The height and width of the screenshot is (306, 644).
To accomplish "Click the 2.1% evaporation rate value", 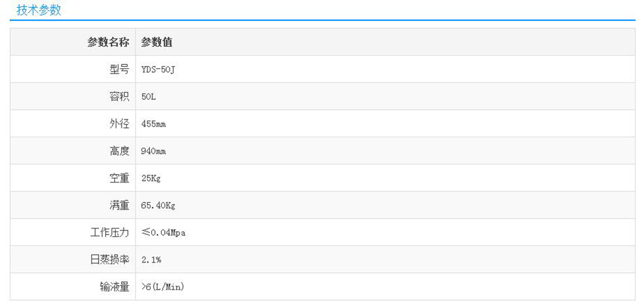I will pyautogui.click(x=151, y=260).
